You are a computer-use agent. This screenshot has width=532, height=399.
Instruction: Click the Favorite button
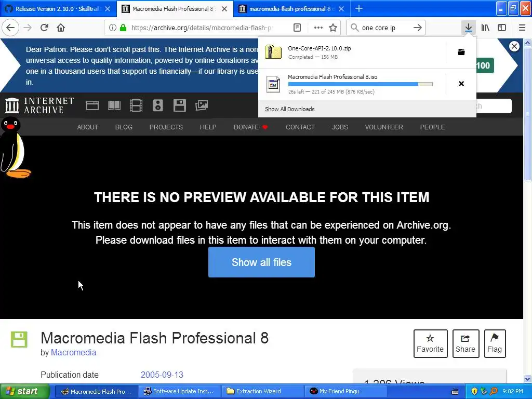[430, 343]
